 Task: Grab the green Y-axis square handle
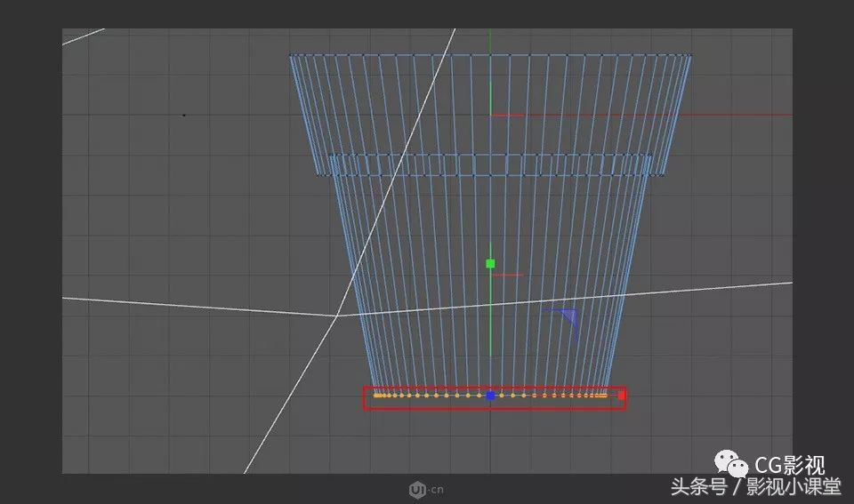(x=490, y=263)
